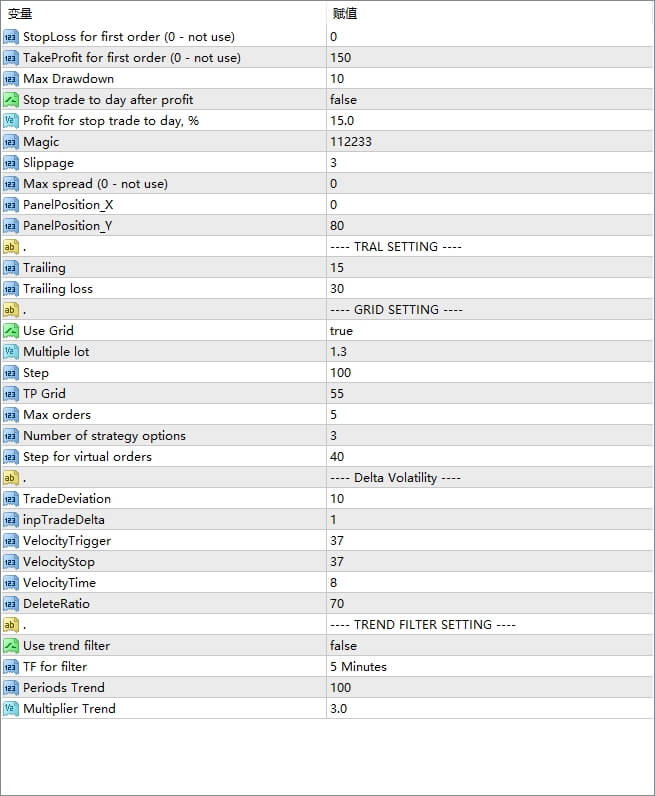Viewport: 655px width, 796px height.
Task: Click the integer icon beside Magic
Action: click(x=11, y=142)
